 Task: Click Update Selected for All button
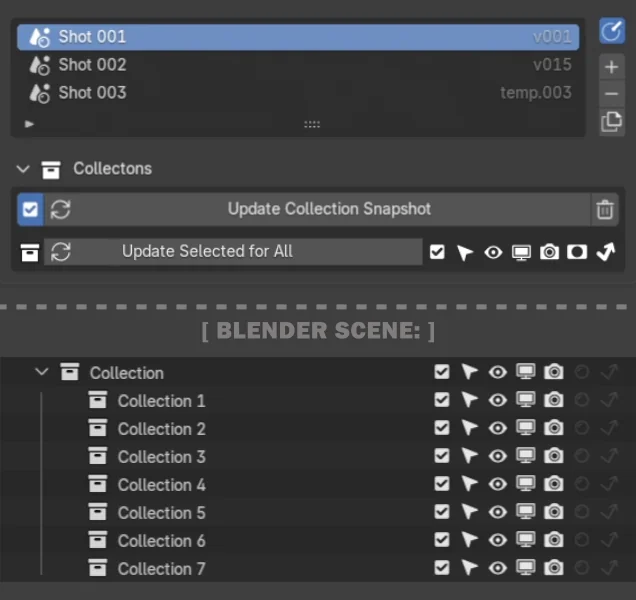[233, 252]
